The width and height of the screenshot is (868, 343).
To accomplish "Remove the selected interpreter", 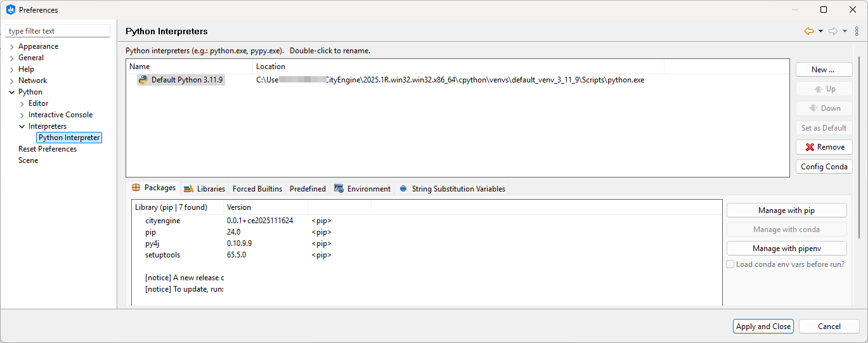I will pos(824,147).
